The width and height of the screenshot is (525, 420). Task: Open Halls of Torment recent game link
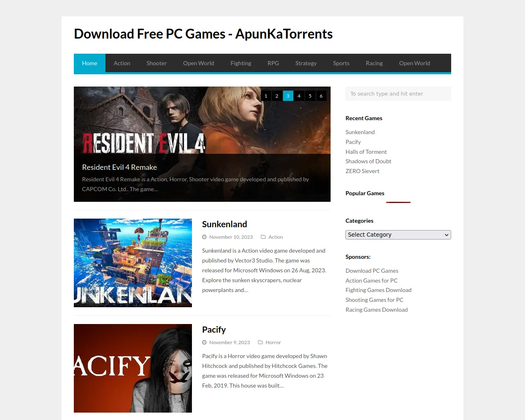coord(366,152)
